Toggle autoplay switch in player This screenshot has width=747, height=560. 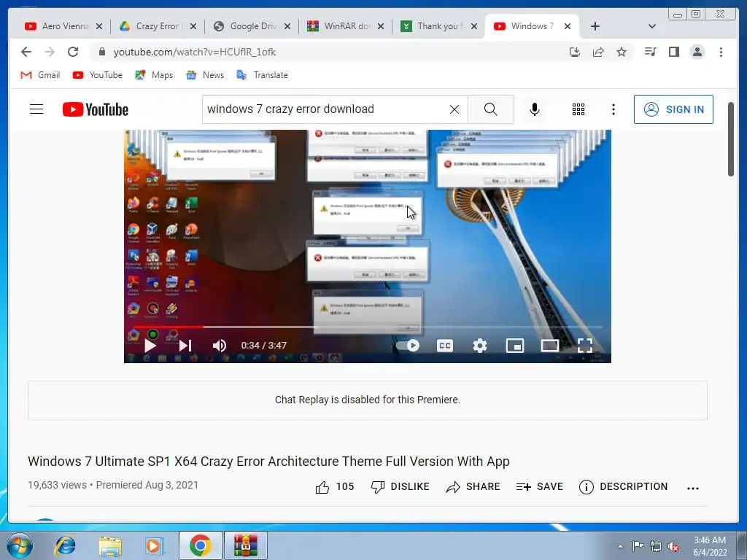coord(409,346)
